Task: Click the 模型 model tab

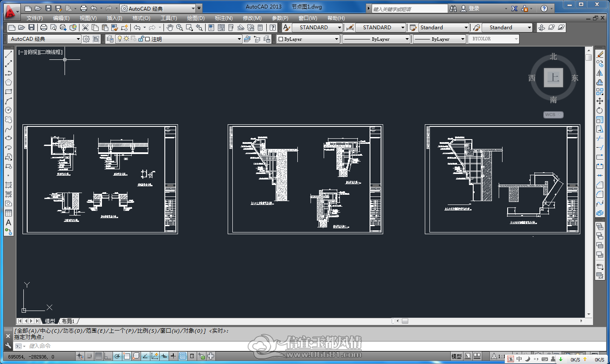Action: pyautogui.click(x=50, y=321)
